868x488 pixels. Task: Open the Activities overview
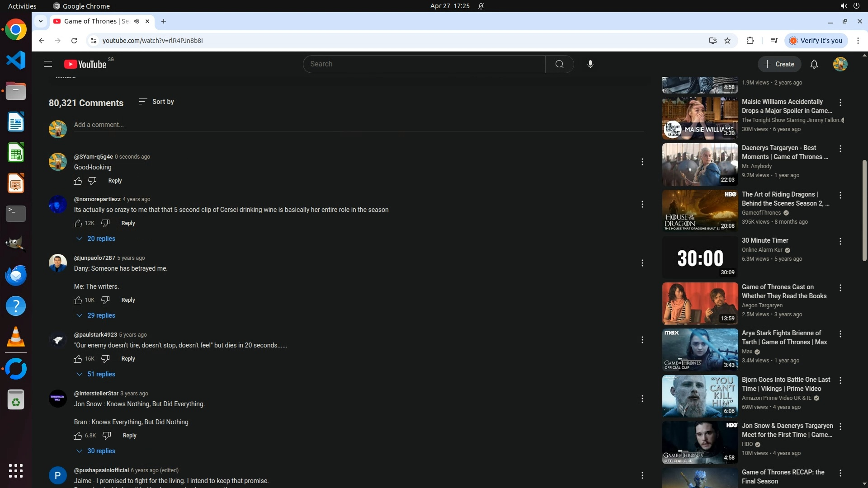(x=22, y=6)
